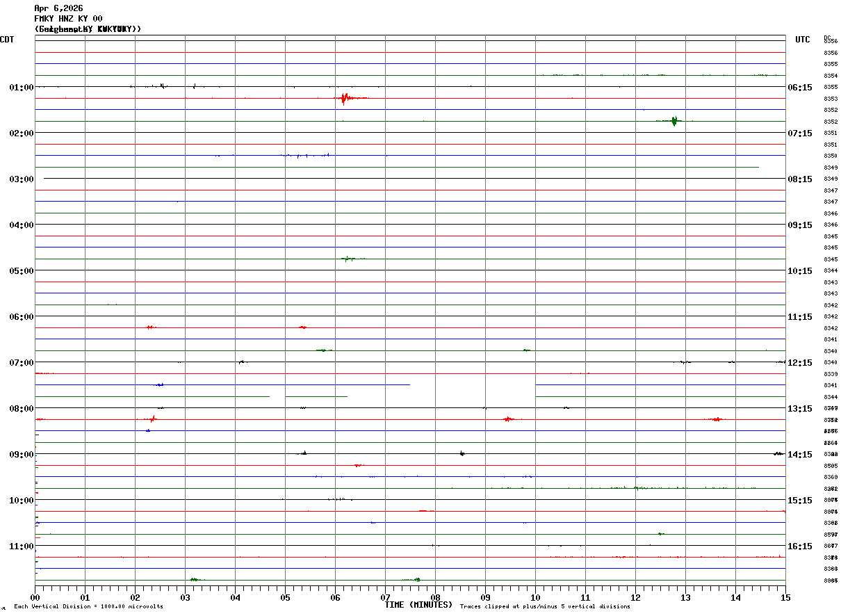Select the 15 minute tick label
841x616 pixels.
[785, 597]
